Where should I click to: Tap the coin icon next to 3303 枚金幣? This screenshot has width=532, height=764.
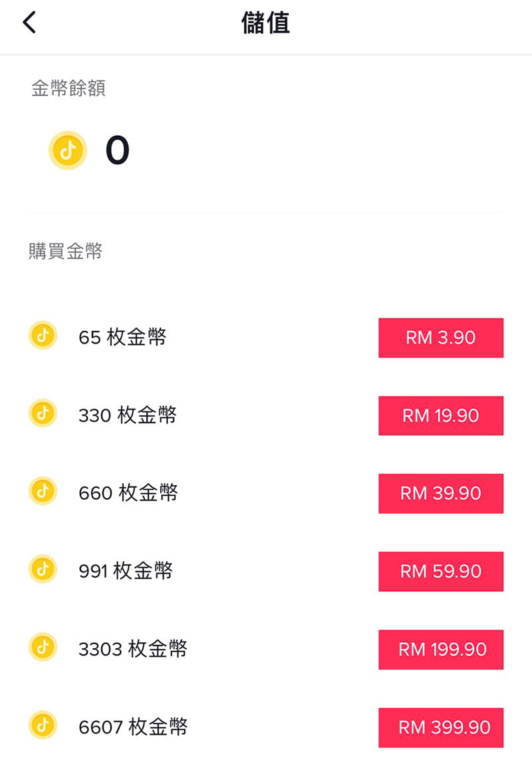click(x=43, y=647)
